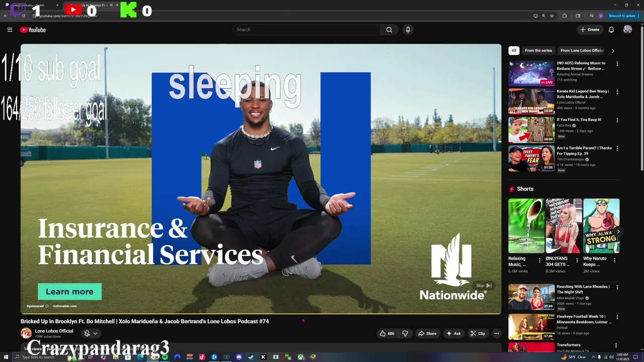Open the TikTok app from taskbar
This screenshot has width=644, height=362.
click(202, 357)
